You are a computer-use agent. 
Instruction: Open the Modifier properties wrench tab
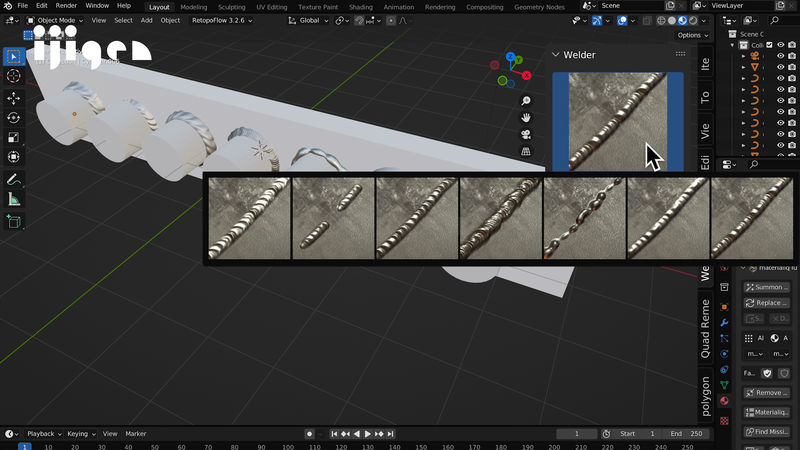pos(724,322)
